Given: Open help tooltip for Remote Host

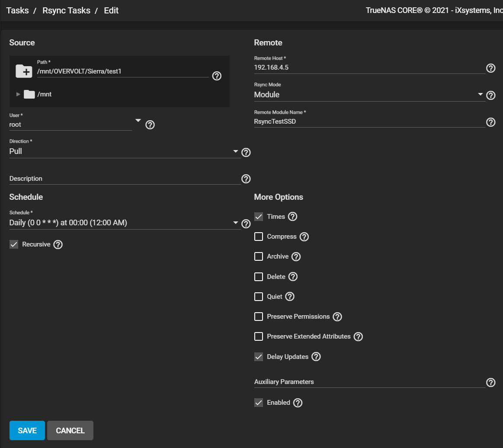Looking at the screenshot, I should 490,68.
